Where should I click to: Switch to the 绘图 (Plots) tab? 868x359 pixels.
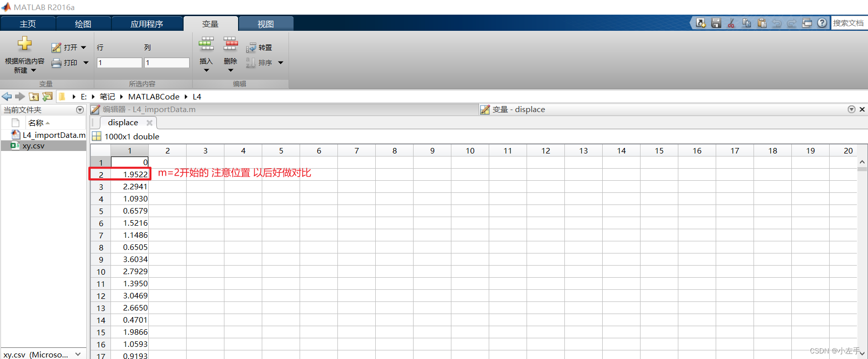(83, 24)
